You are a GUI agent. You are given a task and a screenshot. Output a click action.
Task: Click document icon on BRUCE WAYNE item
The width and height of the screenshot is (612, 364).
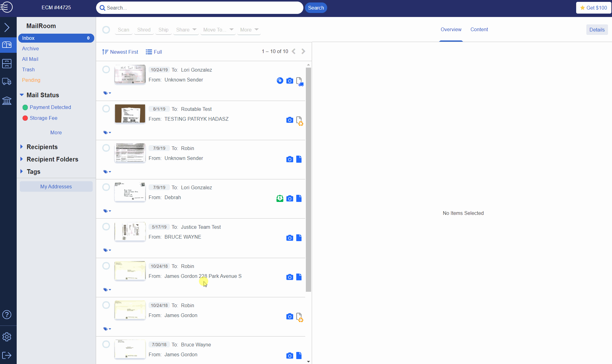click(x=299, y=238)
